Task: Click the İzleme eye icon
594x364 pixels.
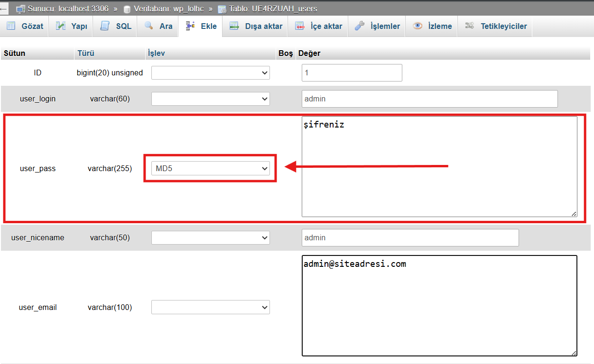Action: click(418, 26)
